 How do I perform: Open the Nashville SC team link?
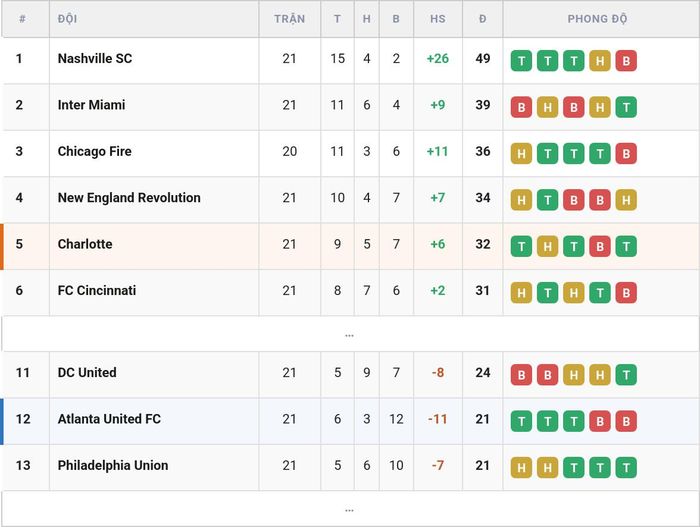tap(95, 59)
